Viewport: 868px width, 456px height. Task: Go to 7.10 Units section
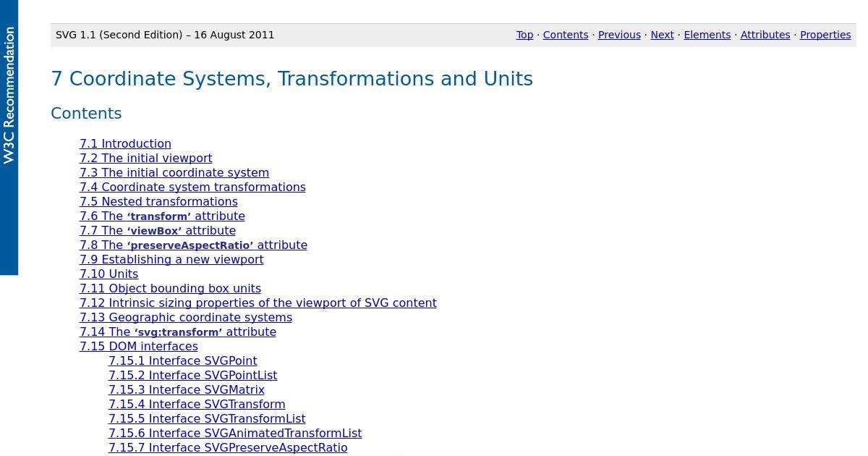109,274
